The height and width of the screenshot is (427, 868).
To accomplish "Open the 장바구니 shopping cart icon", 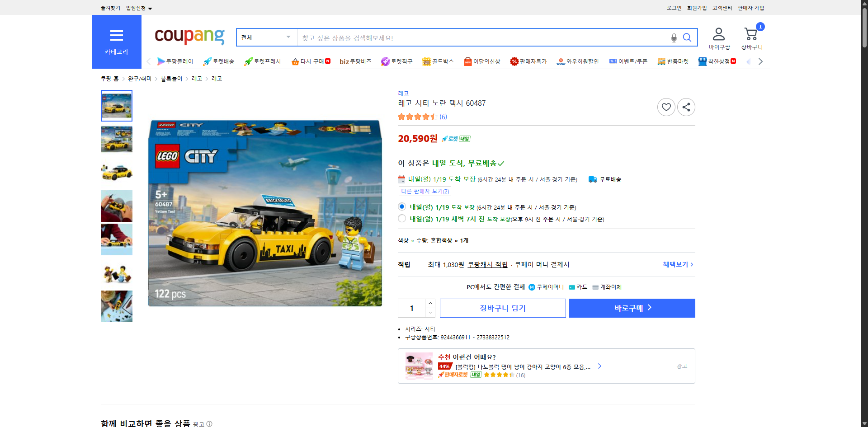I will pyautogui.click(x=750, y=34).
